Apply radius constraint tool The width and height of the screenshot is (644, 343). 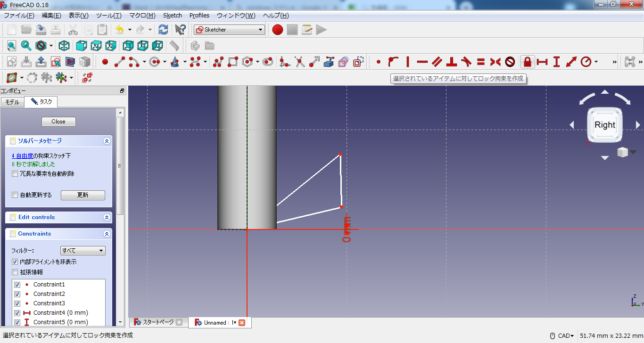(586, 62)
